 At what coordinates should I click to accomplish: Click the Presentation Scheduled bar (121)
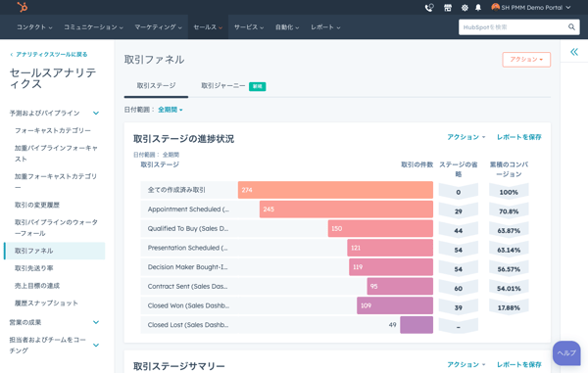[x=390, y=248]
